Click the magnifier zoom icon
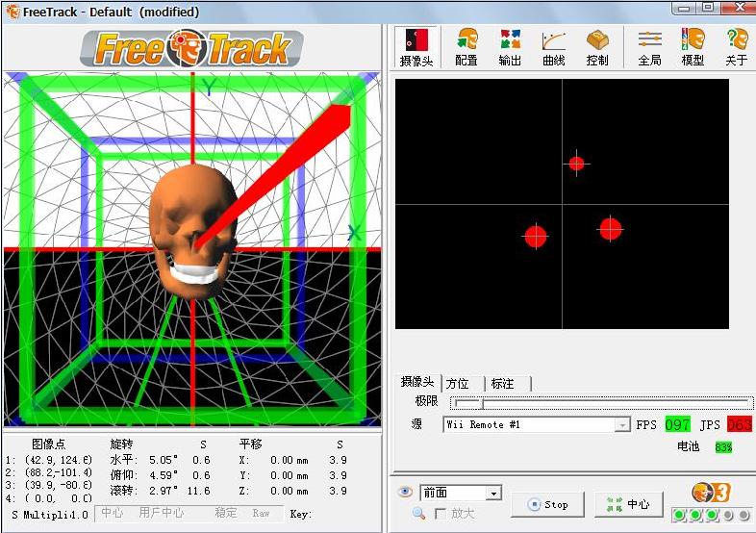The width and height of the screenshot is (756, 533). point(418,514)
